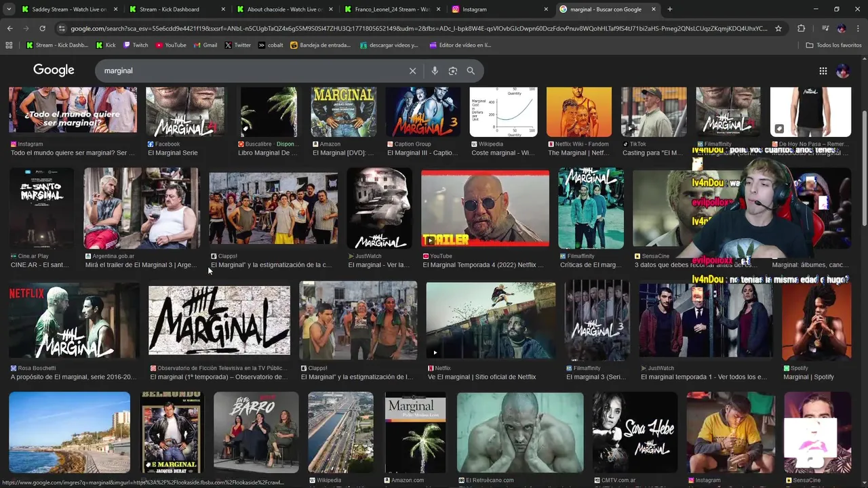
Task: Open the Chrome extensions puzzle icon
Action: 802,28
